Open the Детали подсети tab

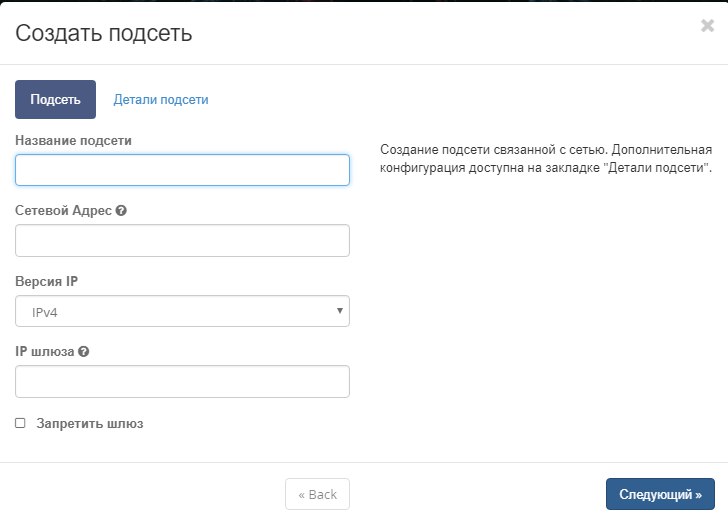(x=161, y=100)
